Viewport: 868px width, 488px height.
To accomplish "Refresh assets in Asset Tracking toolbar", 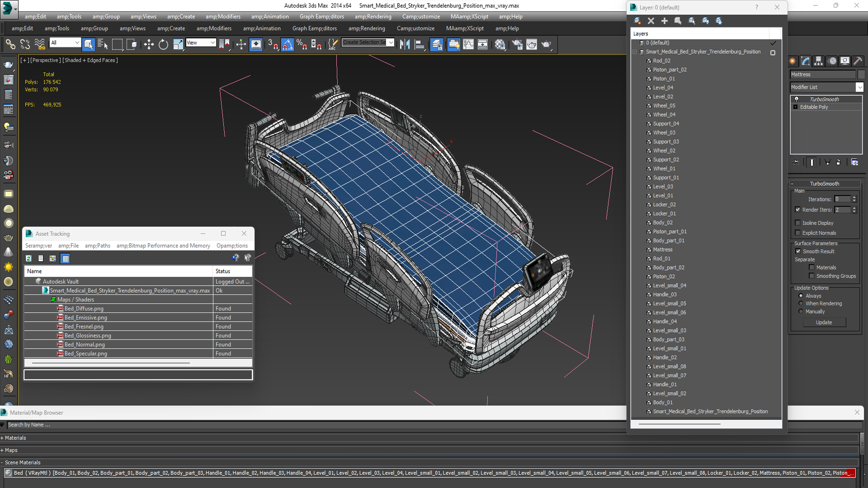I will click(x=28, y=258).
